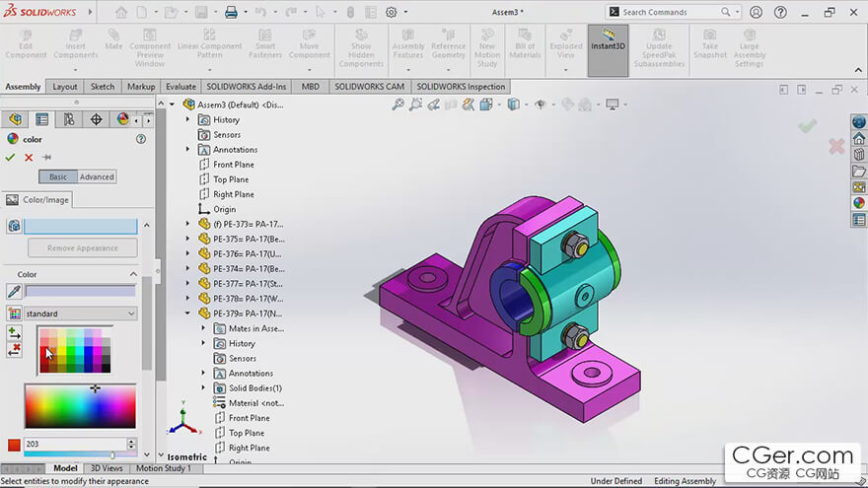
Task: Expand the PE-375 component node
Action: pos(187,239)
